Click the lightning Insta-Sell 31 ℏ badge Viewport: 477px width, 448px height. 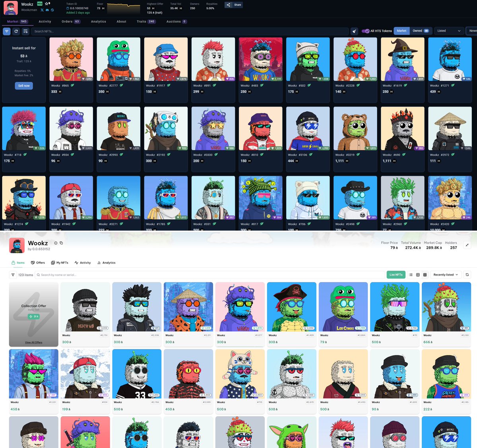[x=33, y=316]
